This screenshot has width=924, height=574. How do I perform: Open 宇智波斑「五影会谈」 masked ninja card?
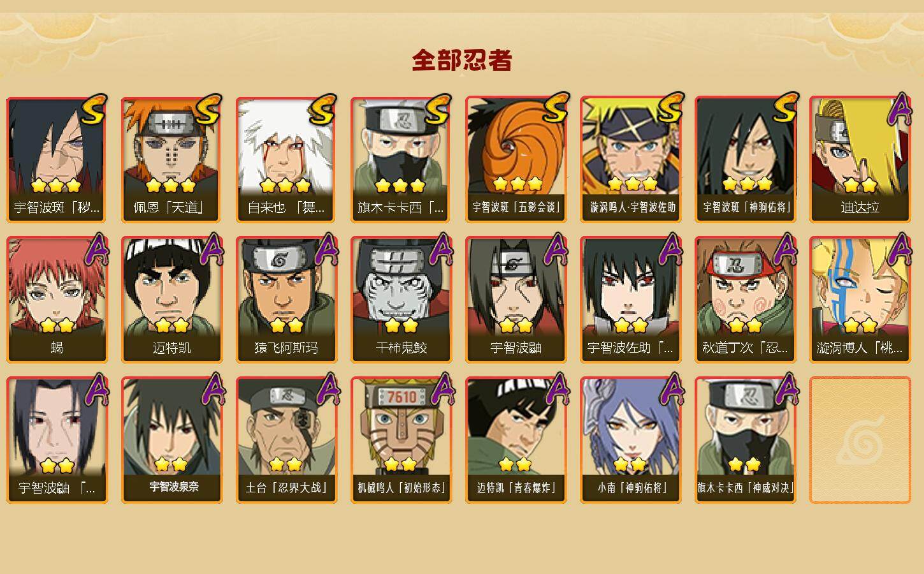[x=516, y=159]
